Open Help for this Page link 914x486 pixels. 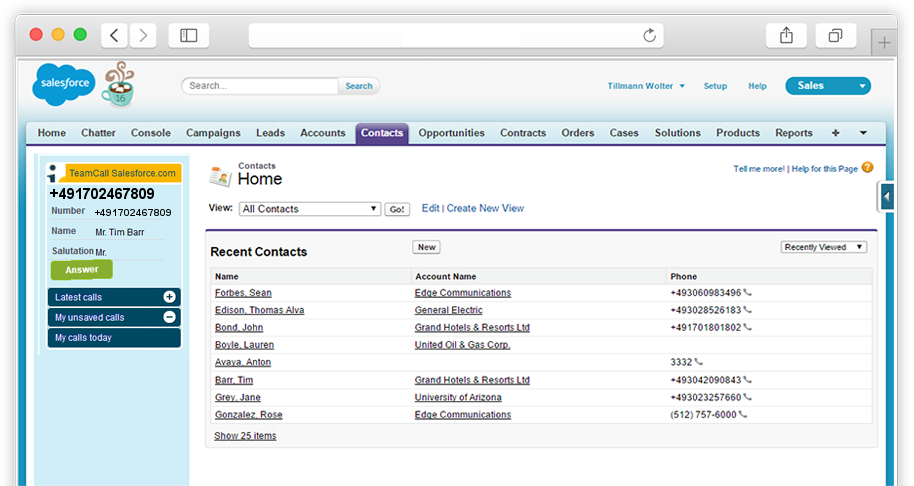(x=825, y=168)
